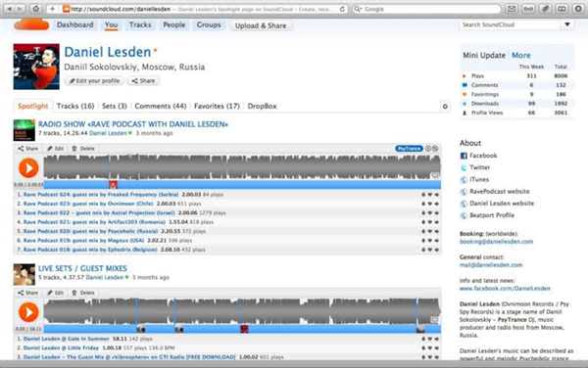Open the Search SoundCloud dropdown arrow
The width and height of the screenshot is (588, 368).
(567, 24)
